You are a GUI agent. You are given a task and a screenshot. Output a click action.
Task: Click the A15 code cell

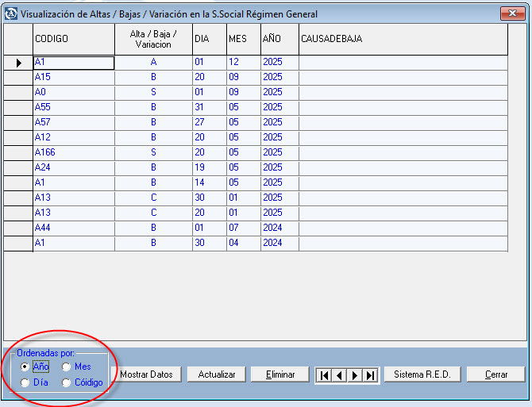(73, 77)
